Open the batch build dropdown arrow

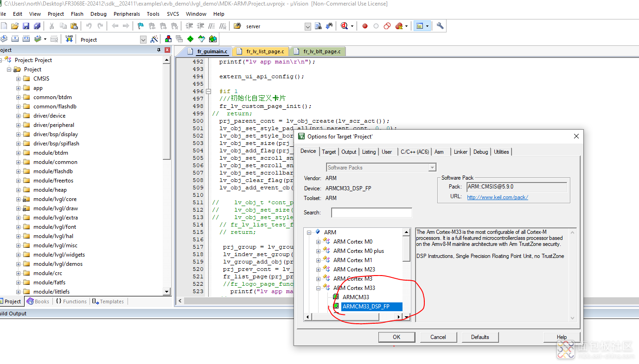point(45,39)
